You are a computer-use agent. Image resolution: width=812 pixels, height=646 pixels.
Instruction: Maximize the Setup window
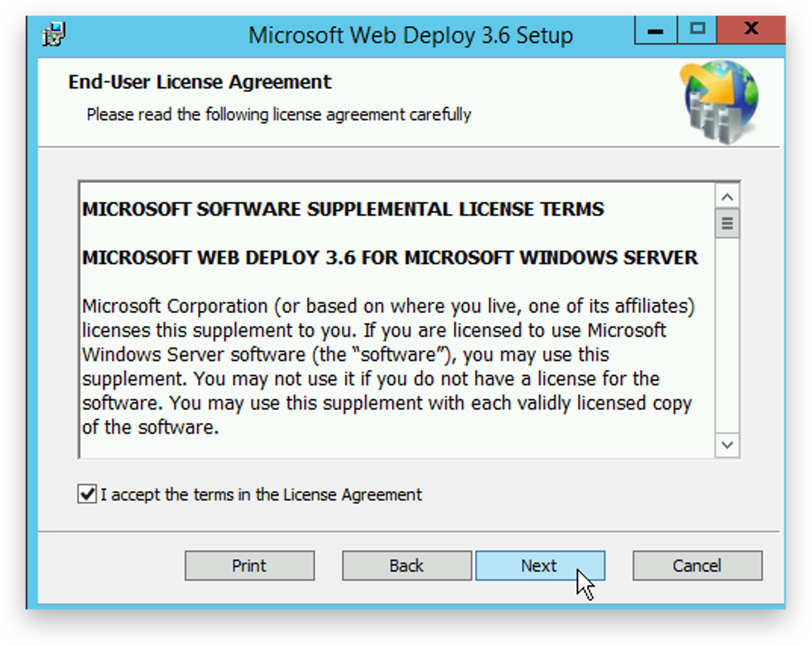(x=697, y=30)
